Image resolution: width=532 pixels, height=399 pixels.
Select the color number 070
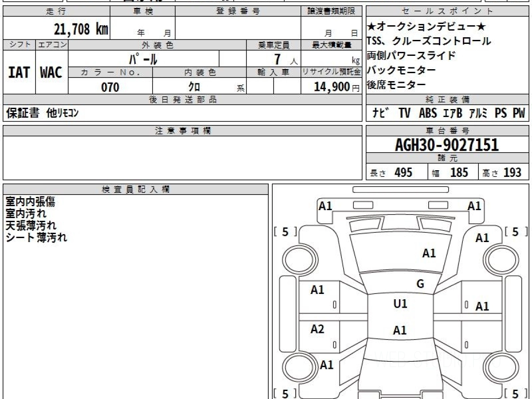[110, 87]
